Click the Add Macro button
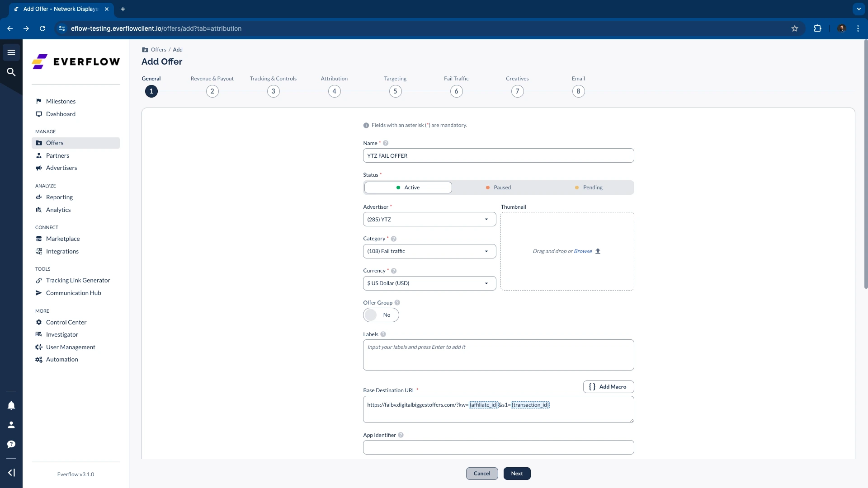Screen dimensions: 868x488 tap(608, 387)
